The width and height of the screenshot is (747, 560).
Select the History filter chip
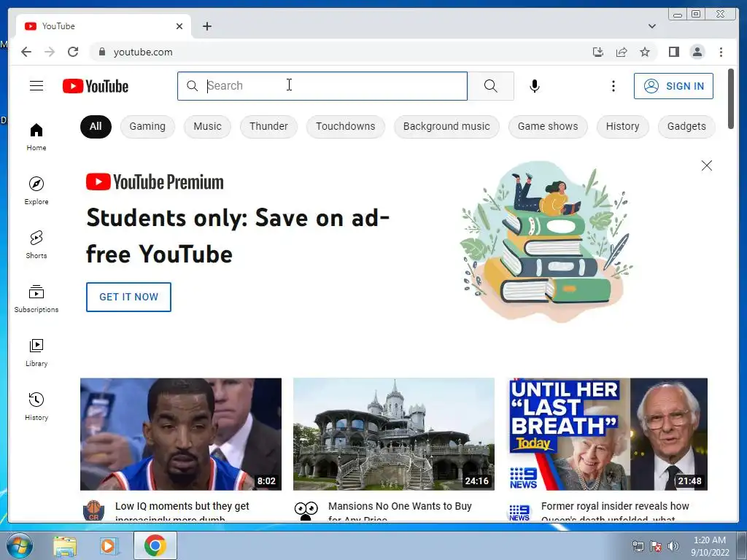tap(623, 126)
